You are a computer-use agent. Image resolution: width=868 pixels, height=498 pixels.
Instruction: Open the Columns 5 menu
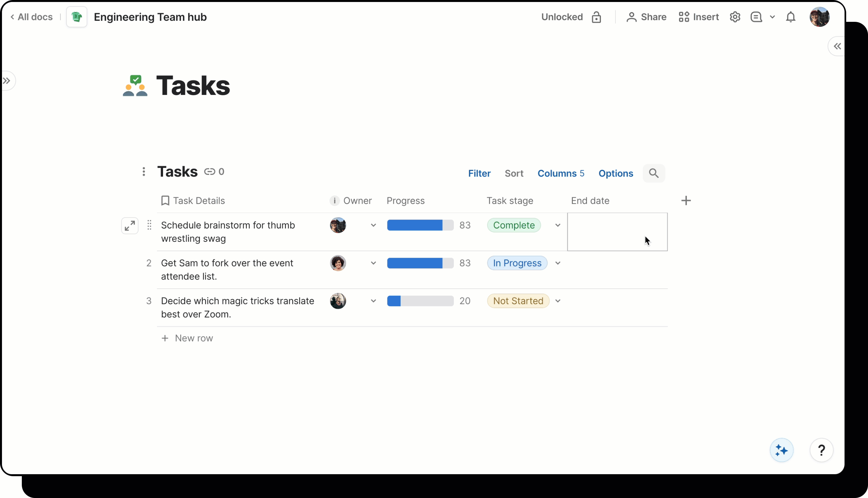tap(561, 173)
